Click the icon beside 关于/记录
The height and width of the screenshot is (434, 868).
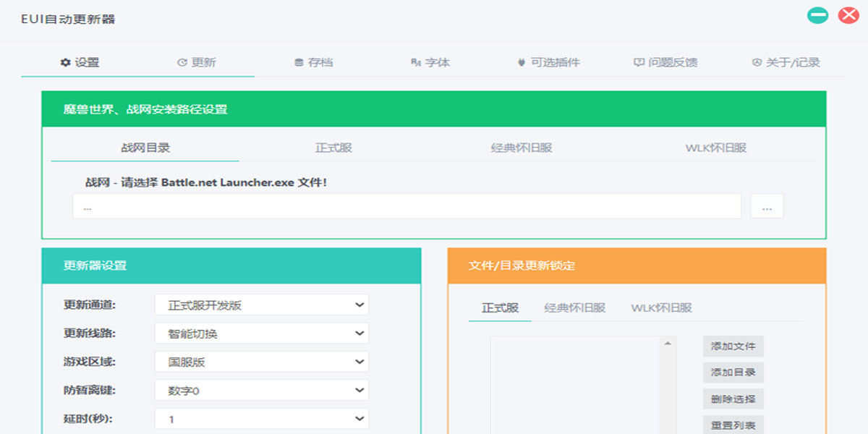coord(757,63)
